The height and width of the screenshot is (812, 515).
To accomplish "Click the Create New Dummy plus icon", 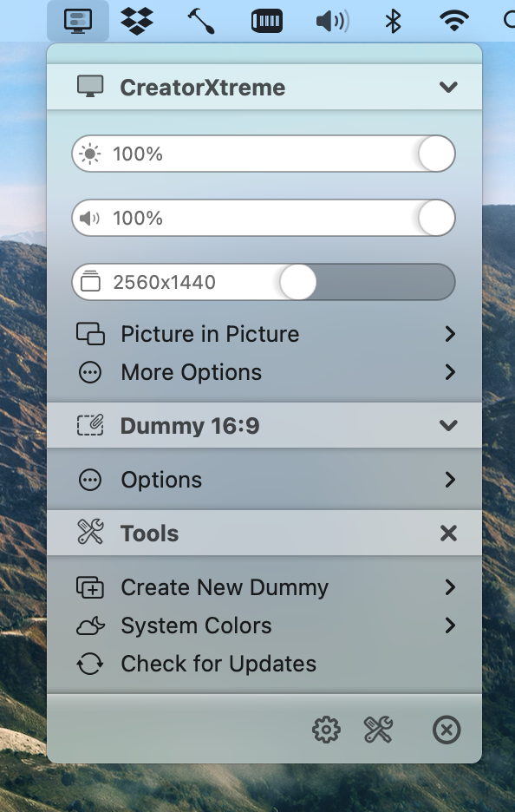I will tap(92, 587).
